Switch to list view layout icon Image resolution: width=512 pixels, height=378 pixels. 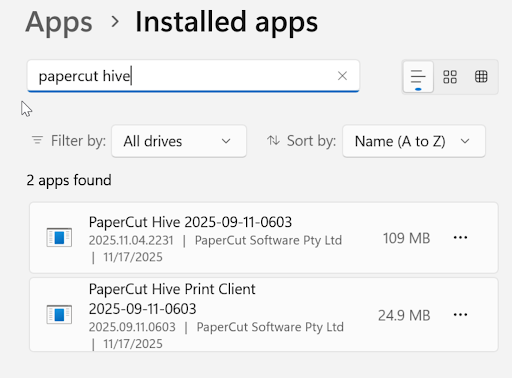pos(418,77)
